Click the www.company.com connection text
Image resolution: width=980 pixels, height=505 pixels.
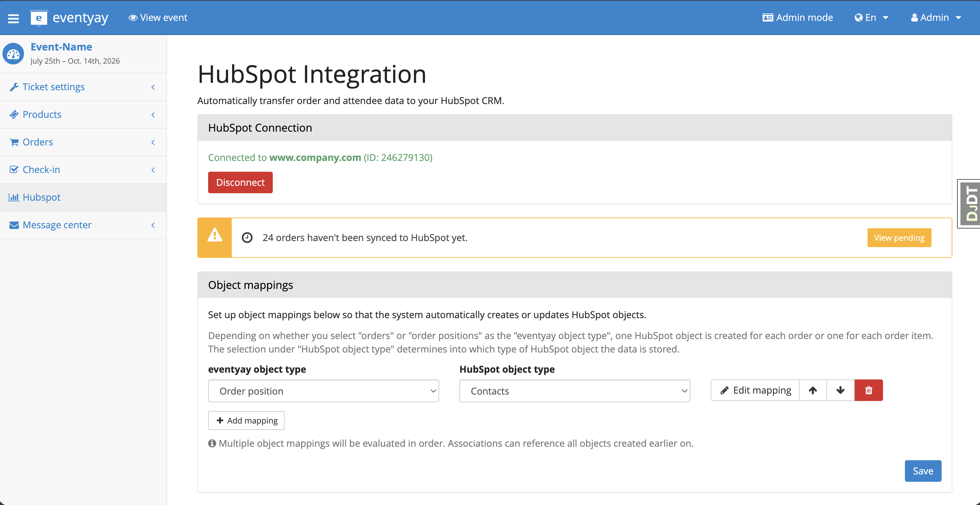point(315,158)
